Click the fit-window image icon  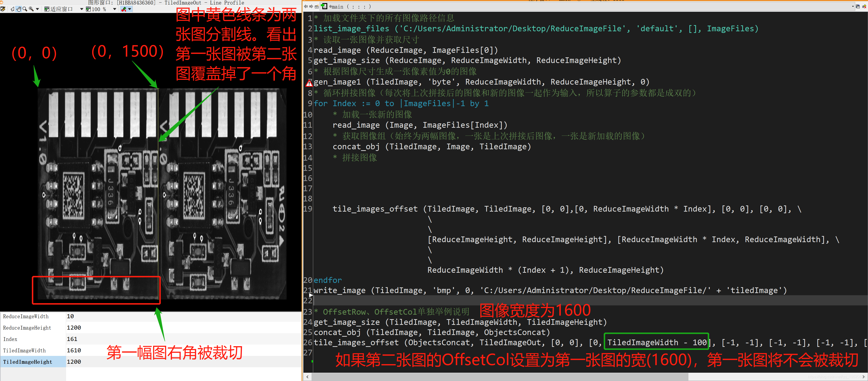[x=47, y=9]
